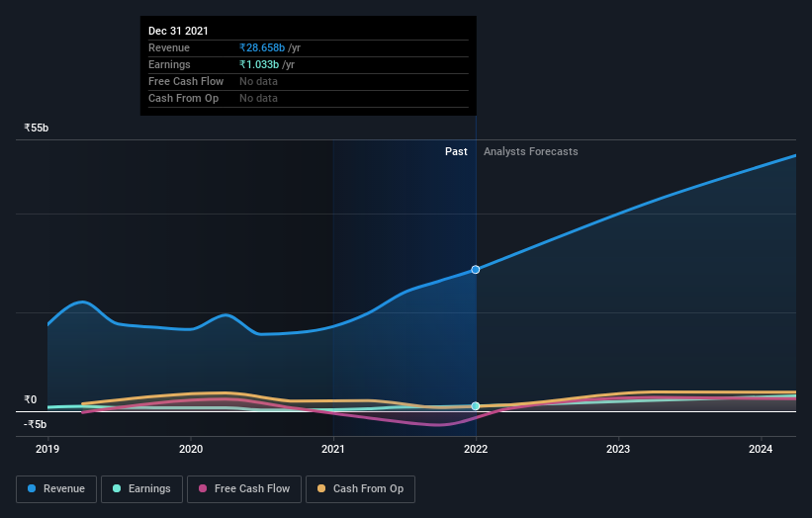Click the teal Earnings legend dot
This screenshot has height=518, width=812.
117,488
